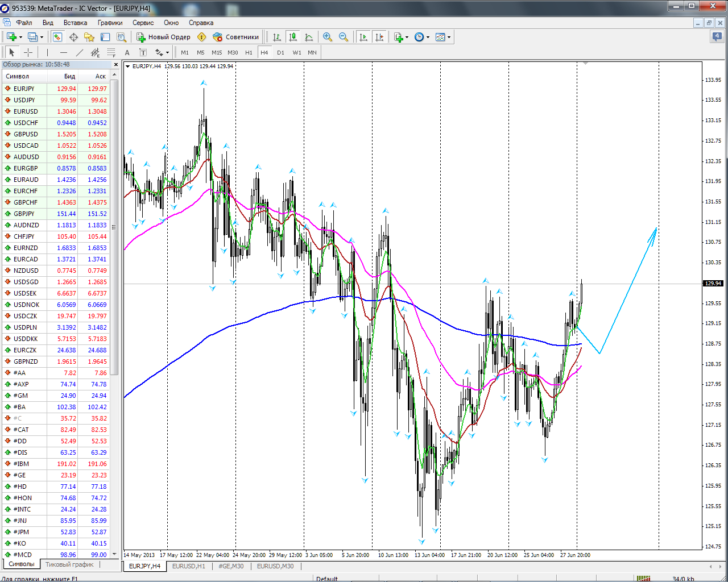Toggle chart auto scroll
This screenshot has height=582, width=728.
coord(363,37)
